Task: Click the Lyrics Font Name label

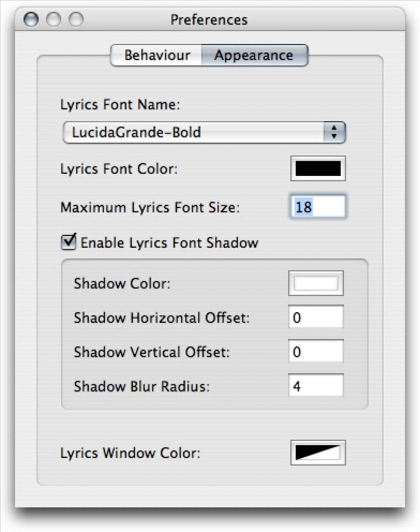Action: coord(120,105)
